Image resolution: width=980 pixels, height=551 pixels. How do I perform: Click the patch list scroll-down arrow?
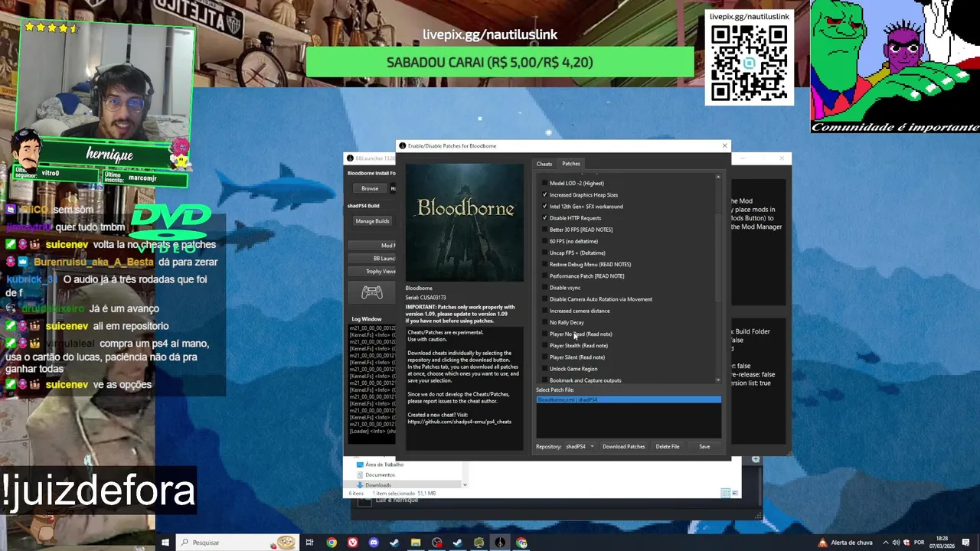(718, 380)
